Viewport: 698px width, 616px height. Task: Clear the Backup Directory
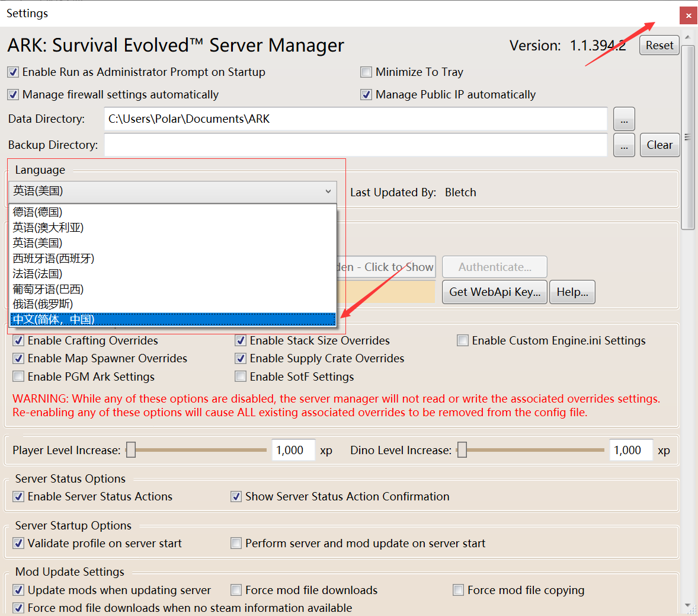pos(659,145)
